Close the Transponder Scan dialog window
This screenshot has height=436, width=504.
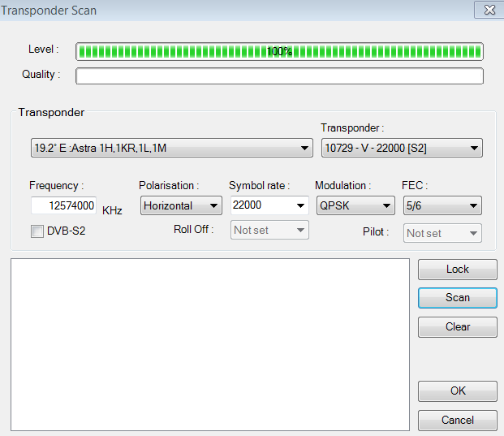coord(489,10)
